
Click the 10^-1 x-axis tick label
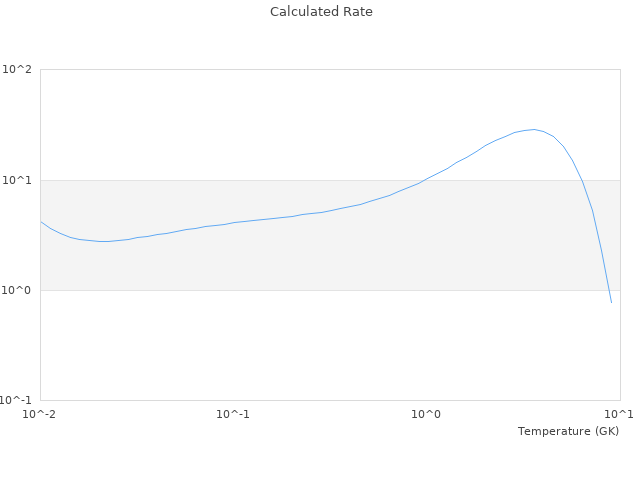pos(233,414)
